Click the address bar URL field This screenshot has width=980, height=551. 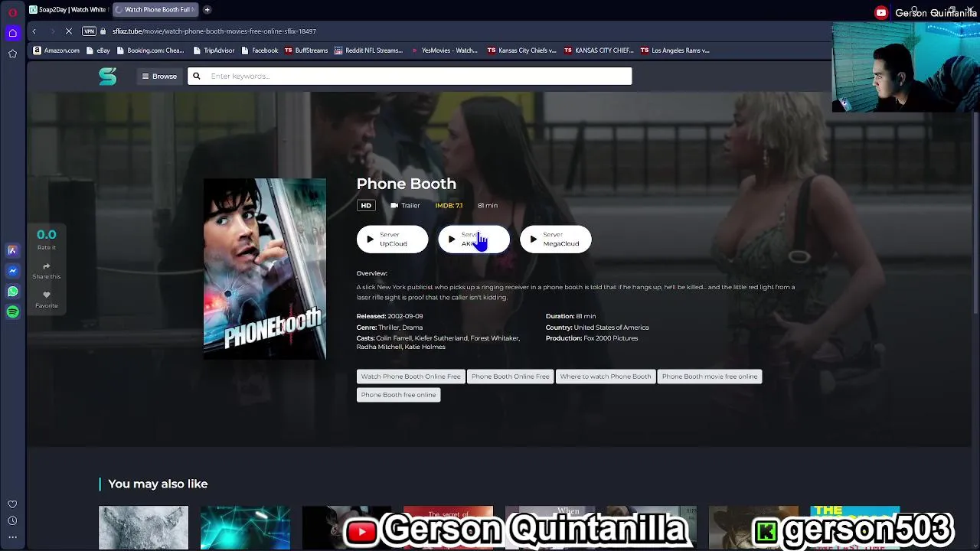click(x=214, y=31)
